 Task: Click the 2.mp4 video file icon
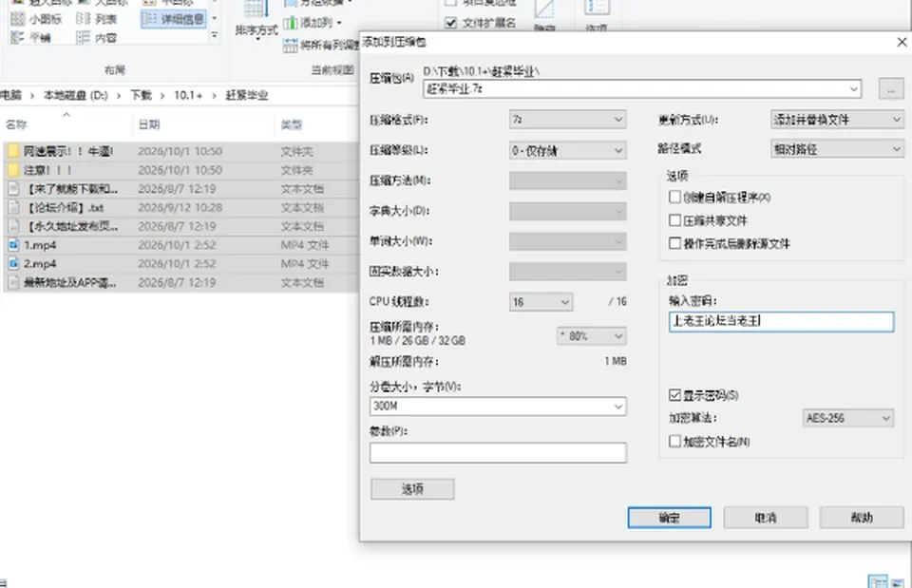pos(12,263)
